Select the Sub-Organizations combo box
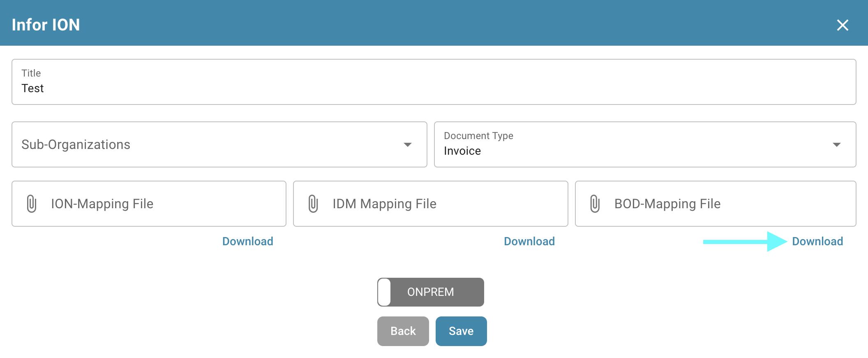868x358 pixels. pos(205,144)
